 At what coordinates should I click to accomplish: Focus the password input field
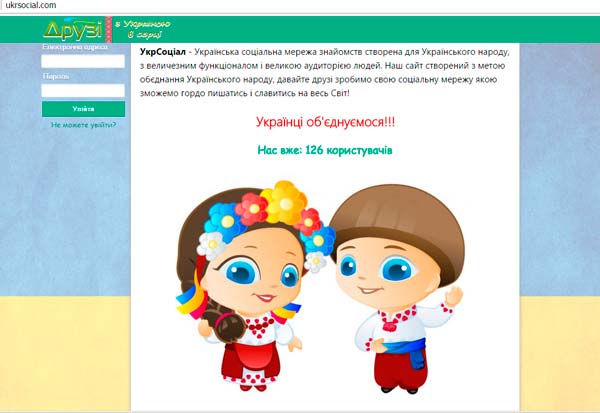tap(83, 91)
